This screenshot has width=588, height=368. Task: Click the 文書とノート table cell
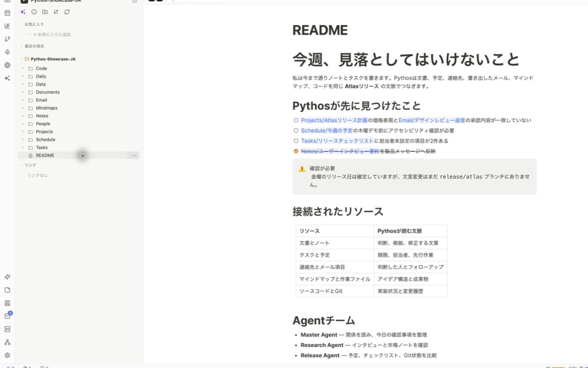pyautogui.click(x=335, y=243)
